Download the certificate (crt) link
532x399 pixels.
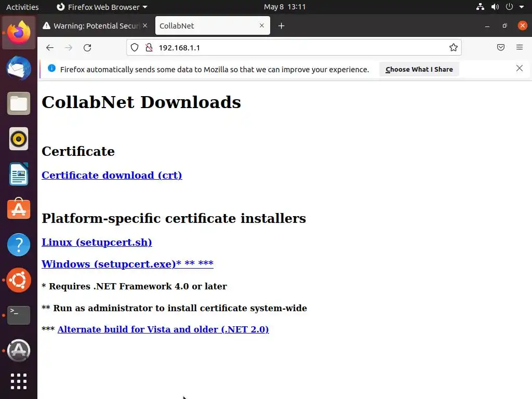coord(112,175)
